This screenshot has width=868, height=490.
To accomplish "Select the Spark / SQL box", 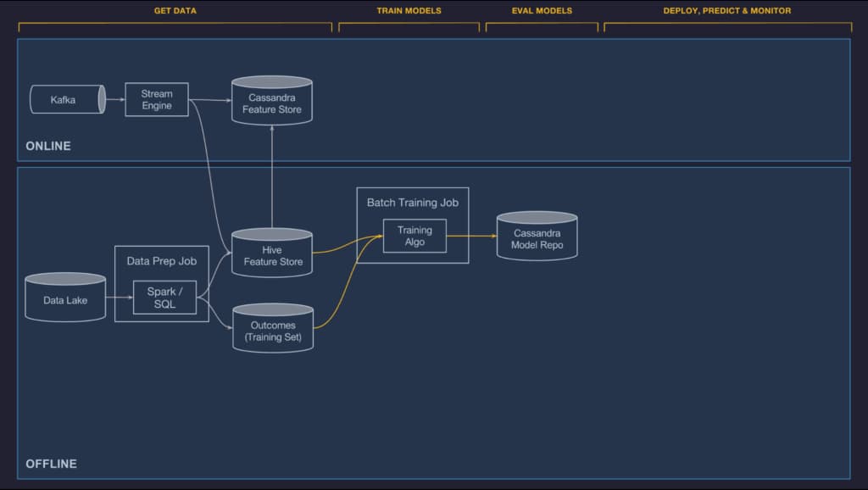I will tap(164, 298).
